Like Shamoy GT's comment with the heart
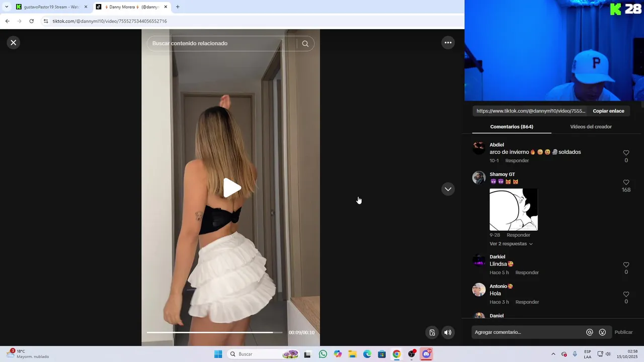Viewport: 644px width, 362px height. click(x=626, y=183)
